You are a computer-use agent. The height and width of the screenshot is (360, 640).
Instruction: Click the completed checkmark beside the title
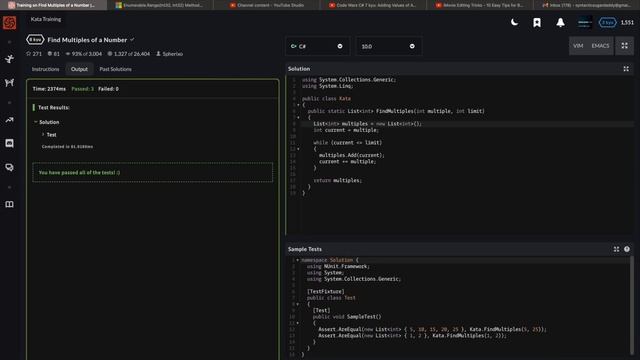(x=132, y=40)
